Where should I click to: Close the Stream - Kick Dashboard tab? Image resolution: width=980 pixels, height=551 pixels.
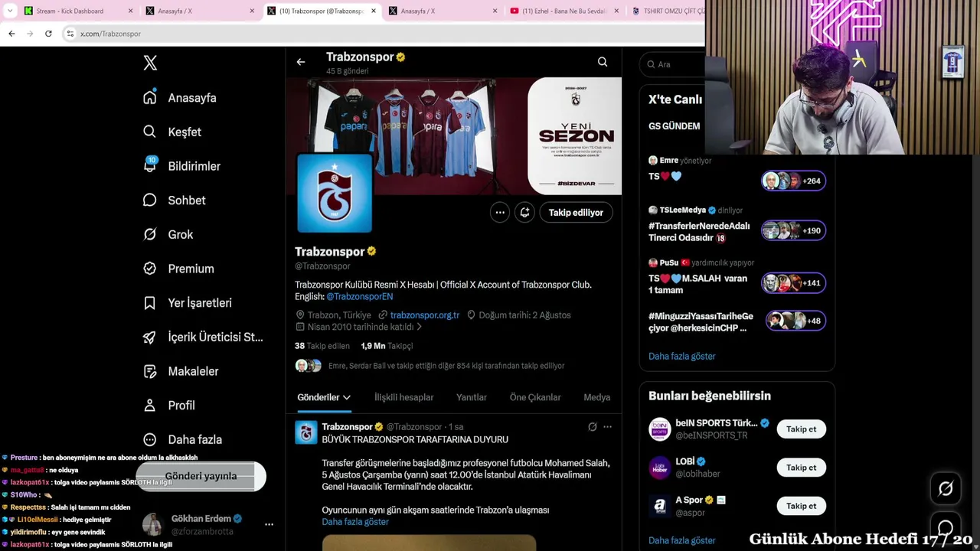pos(130,11)
